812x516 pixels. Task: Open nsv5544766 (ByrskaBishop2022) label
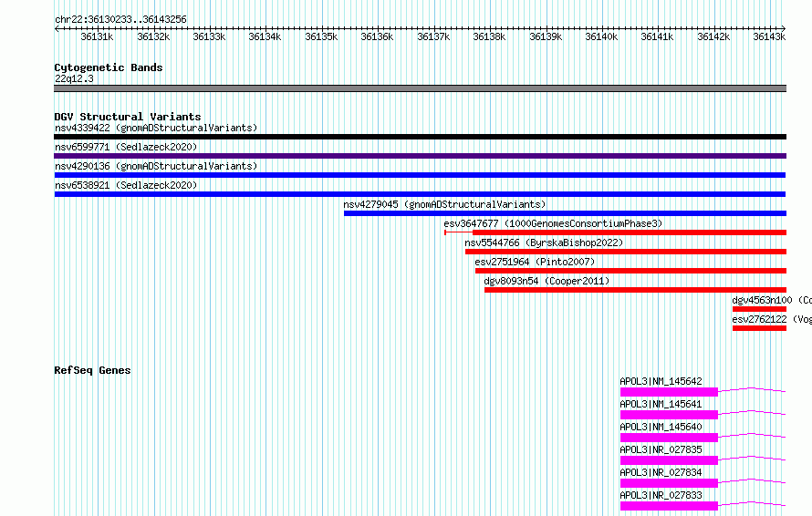(x=544, y=243)
